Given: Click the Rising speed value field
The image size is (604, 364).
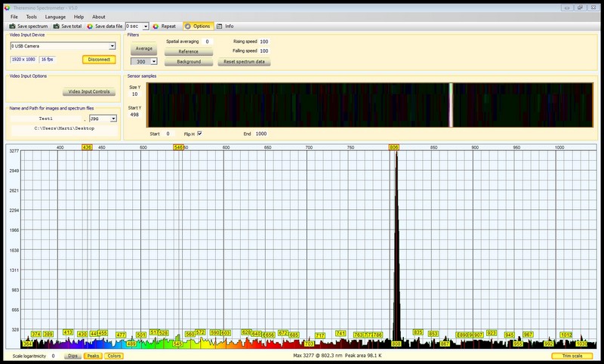Looking at the screenshot, I should point(264,42).
